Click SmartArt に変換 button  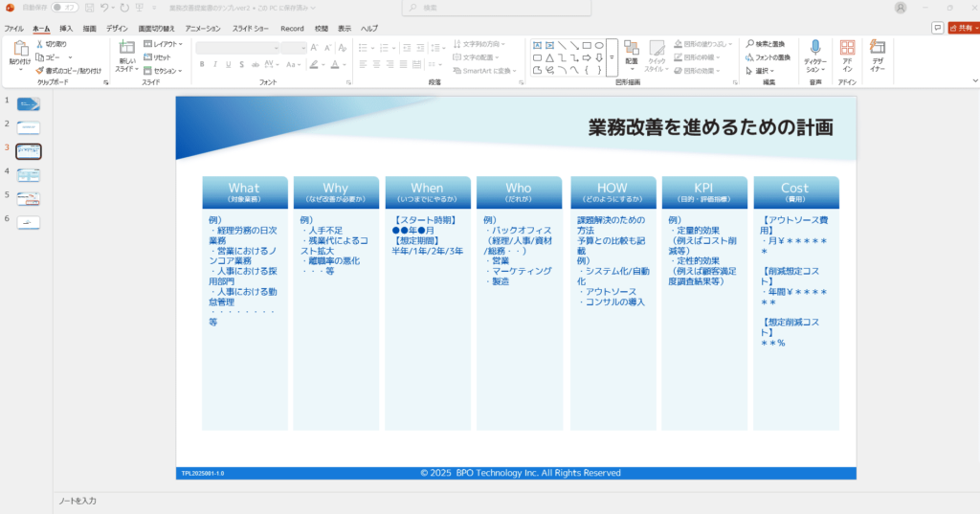(x=485, y=71)
